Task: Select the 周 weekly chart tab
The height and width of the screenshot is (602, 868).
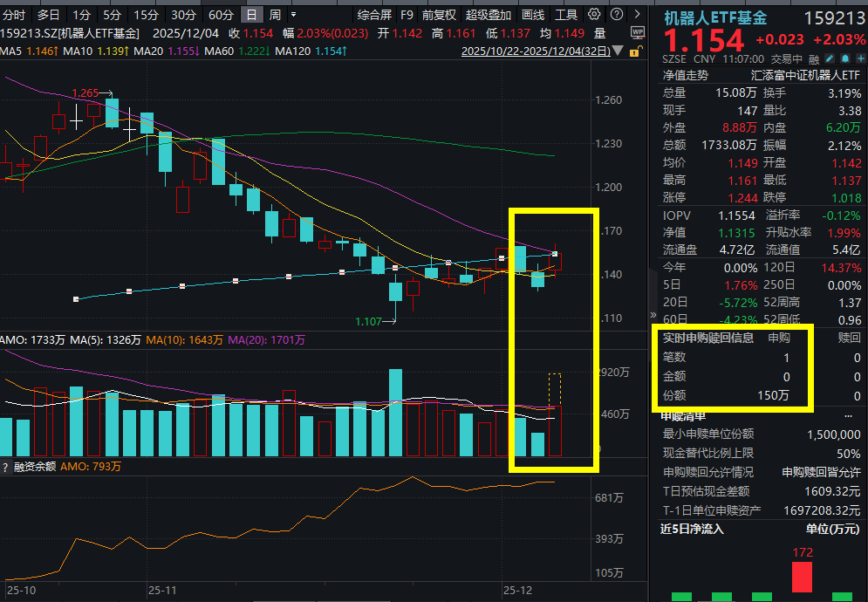Action: point(275,14)
